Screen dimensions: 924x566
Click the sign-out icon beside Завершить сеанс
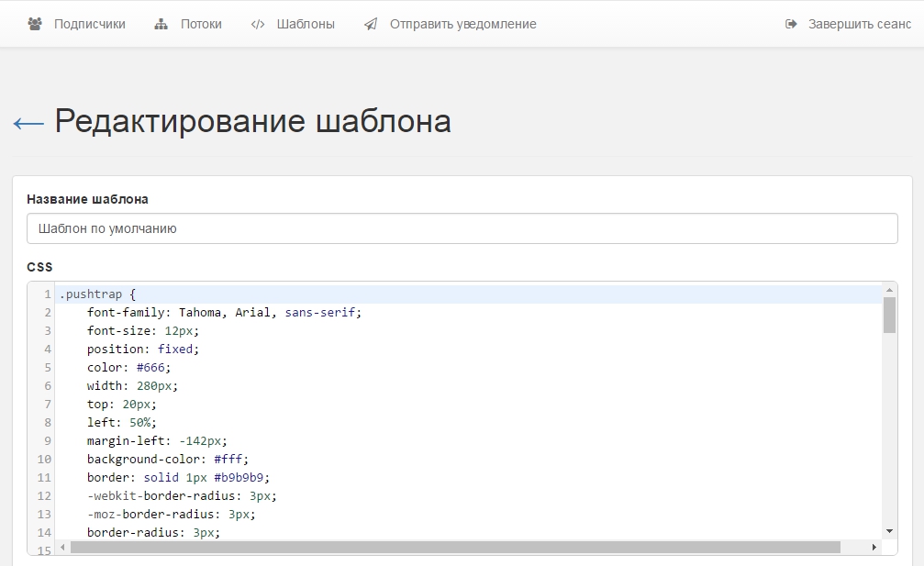pos(792,25)
